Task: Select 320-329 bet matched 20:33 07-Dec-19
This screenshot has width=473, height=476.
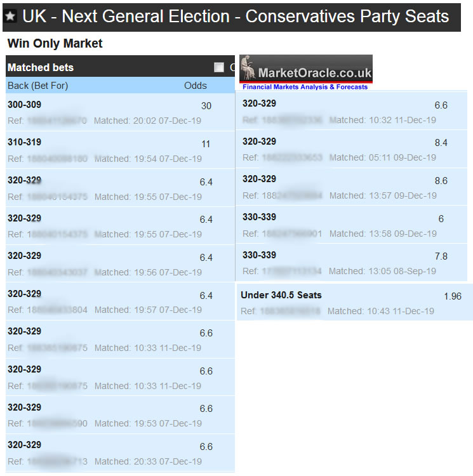Action: pos(120,453)
